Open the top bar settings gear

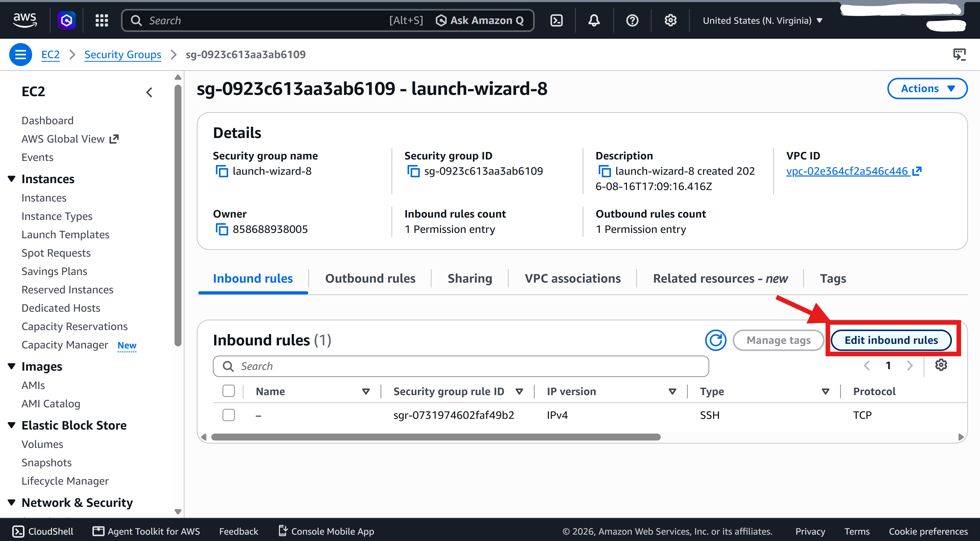coord(670,20)
